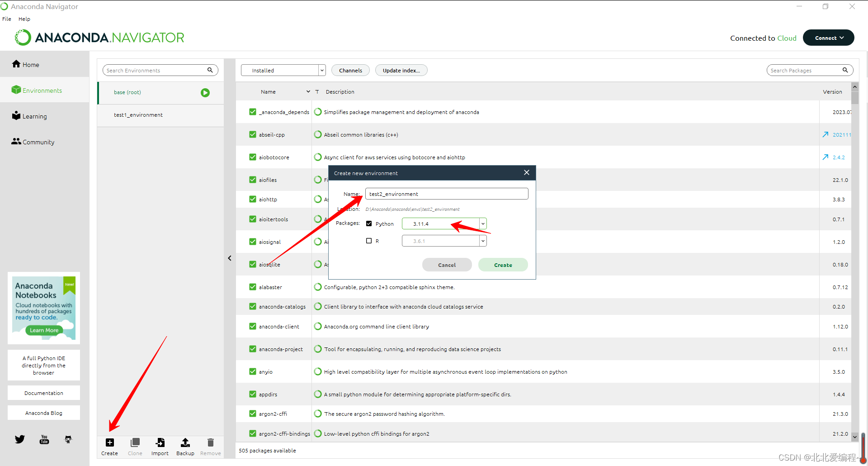Screen dimensions: 868x466
Task: Click the Clone environment icon
Action: click(135, 442)
